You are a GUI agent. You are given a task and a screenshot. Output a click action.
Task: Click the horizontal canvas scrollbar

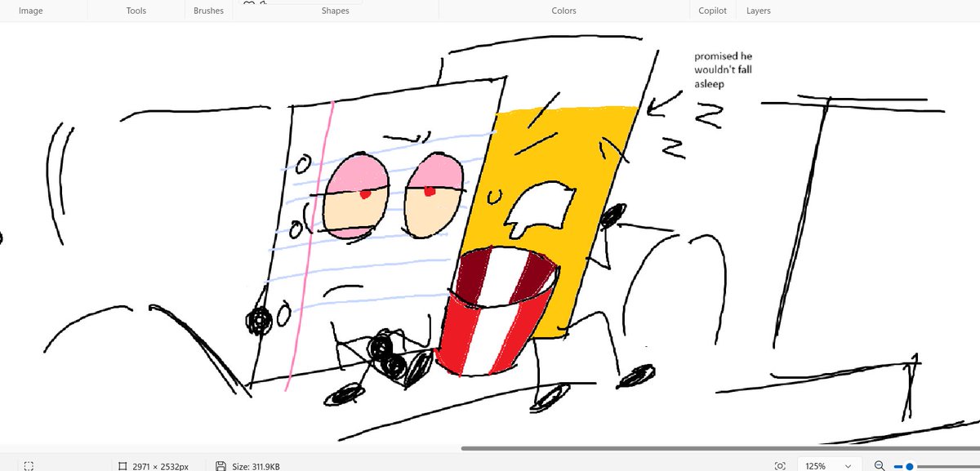pyautogui.click(x=720, y=448)
